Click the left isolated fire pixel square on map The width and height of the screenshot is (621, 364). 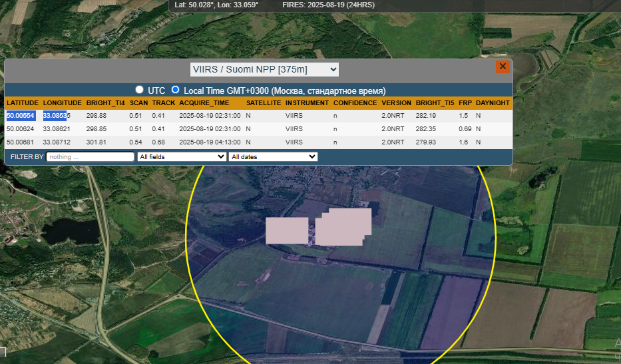(x=287, y=230)
